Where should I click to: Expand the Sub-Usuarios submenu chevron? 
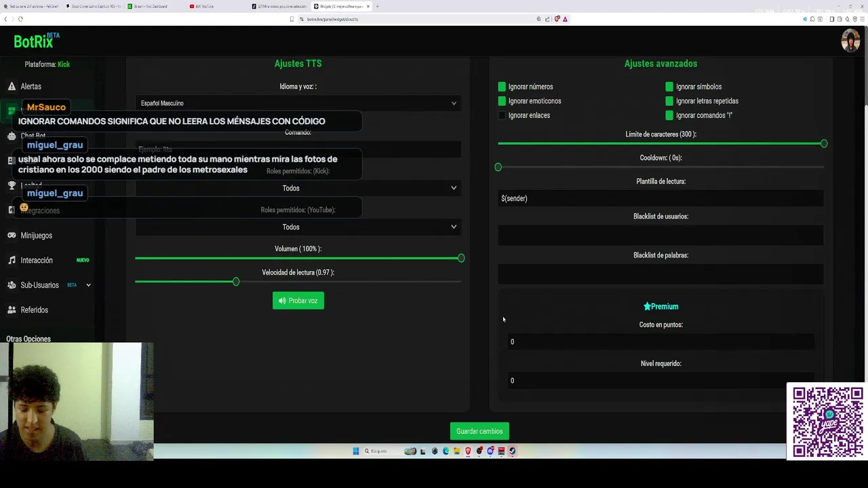point(88,285)
